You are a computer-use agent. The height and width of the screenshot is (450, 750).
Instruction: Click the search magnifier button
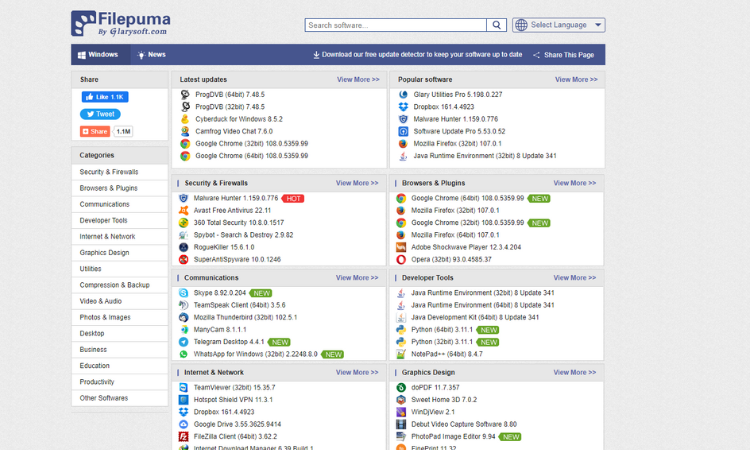coord(496,25)
